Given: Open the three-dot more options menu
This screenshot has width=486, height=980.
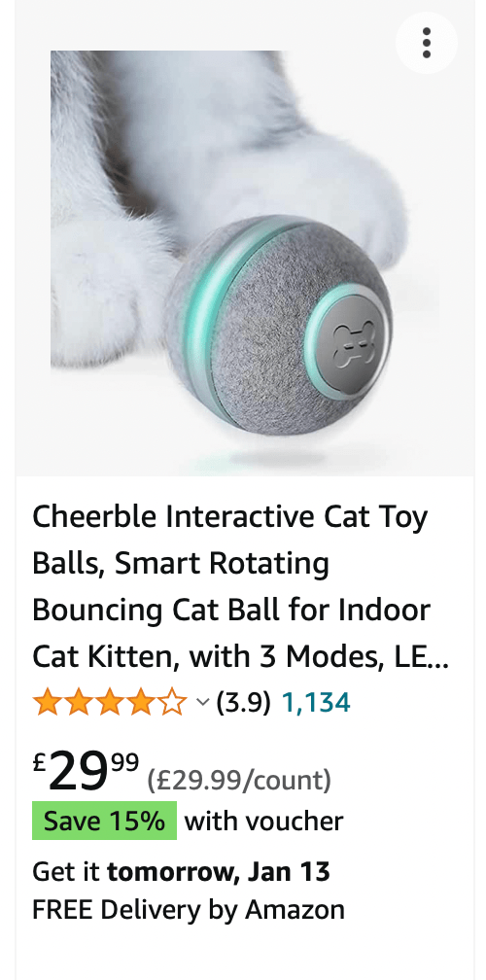Looking at the screenshot, I should pyautogui.click(x=427, y=43).
